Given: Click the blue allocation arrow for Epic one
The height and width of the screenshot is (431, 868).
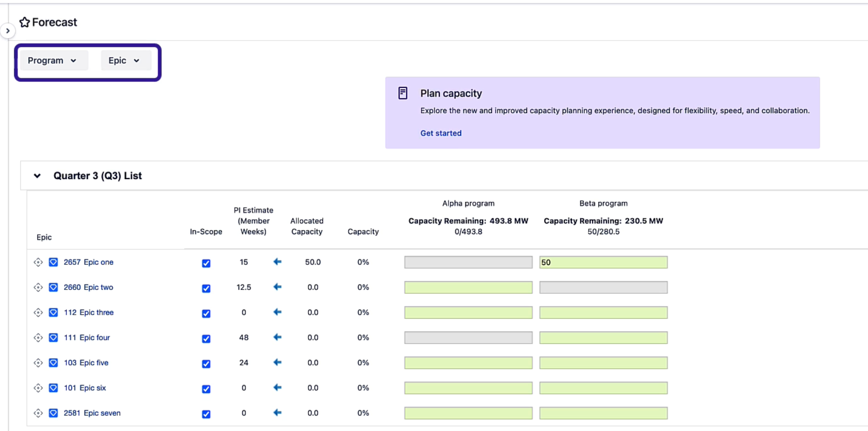Looking at the screenshot, I should (x=277, y=262).
